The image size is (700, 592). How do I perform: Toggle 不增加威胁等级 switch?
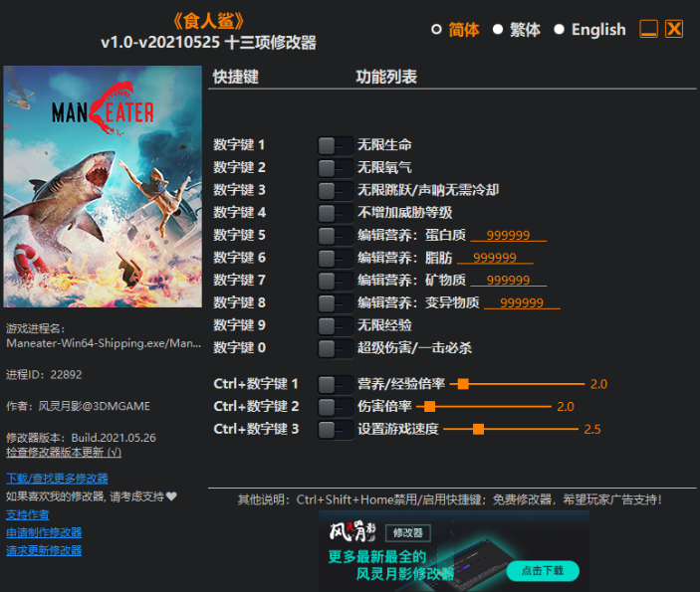tap(336, 213)
